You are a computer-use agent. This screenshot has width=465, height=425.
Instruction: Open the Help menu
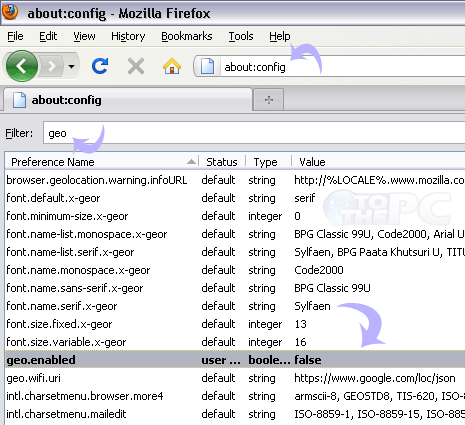pyautogui.click(x=280, y=36)
